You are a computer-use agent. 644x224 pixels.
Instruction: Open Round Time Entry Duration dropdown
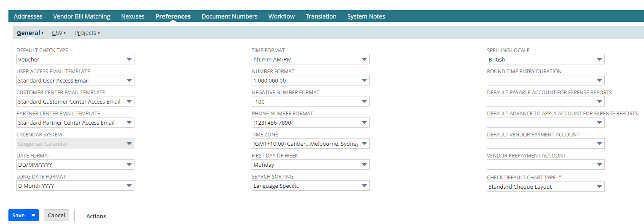click(x=546, y=80)
